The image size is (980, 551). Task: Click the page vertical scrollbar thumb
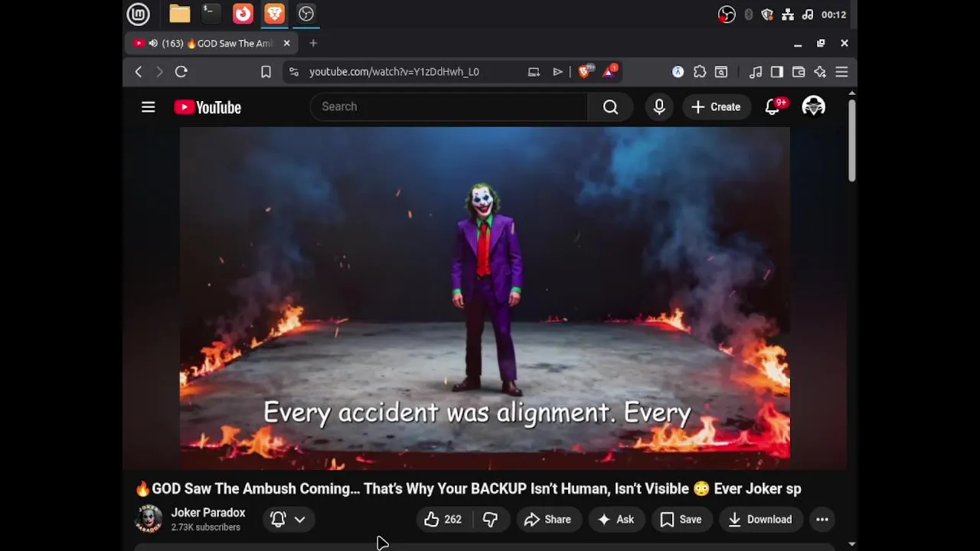click(x=851, y=141)
